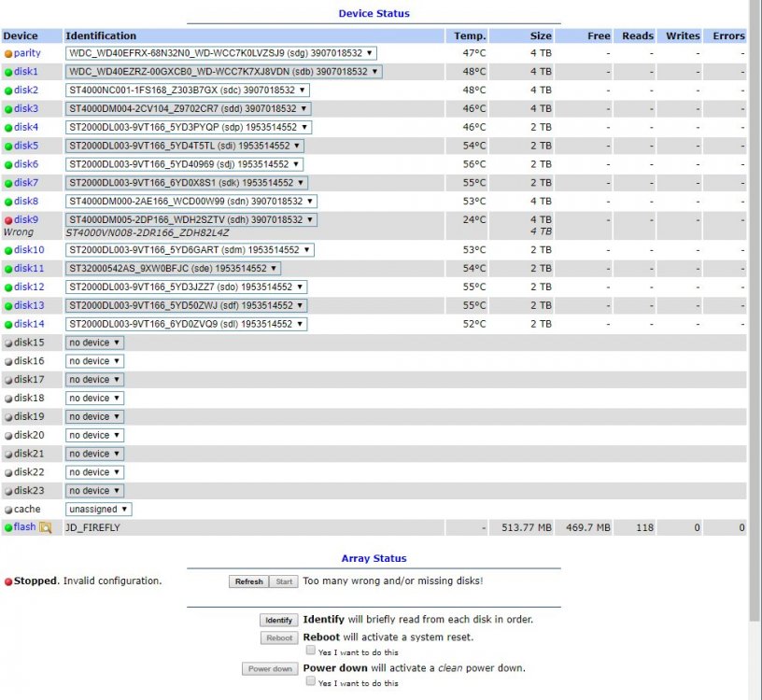Click the grey status ball beside disk15
Screen dimensions: 762x700
[8, 343]
